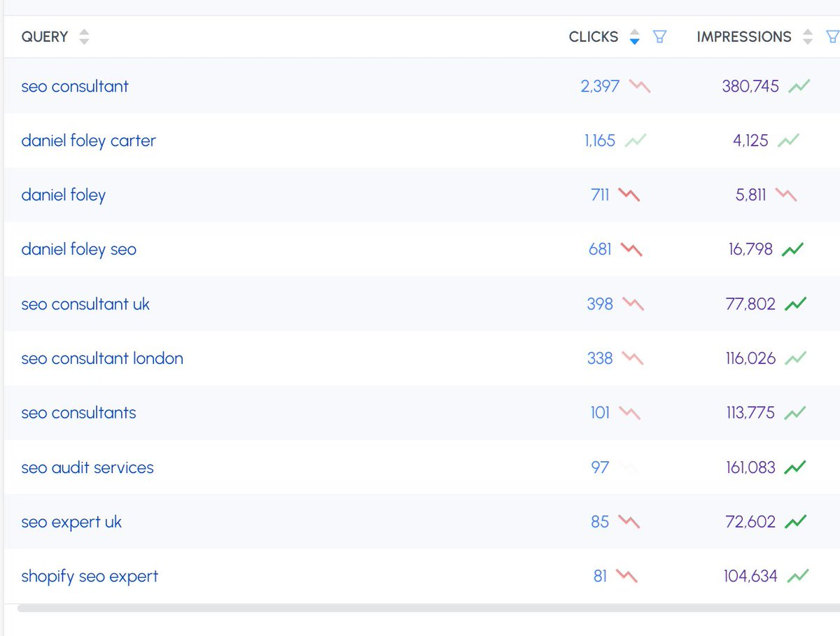Click the Impressions column header label
The width and height of the screenshot is (840, 636).
coord(744,37)
